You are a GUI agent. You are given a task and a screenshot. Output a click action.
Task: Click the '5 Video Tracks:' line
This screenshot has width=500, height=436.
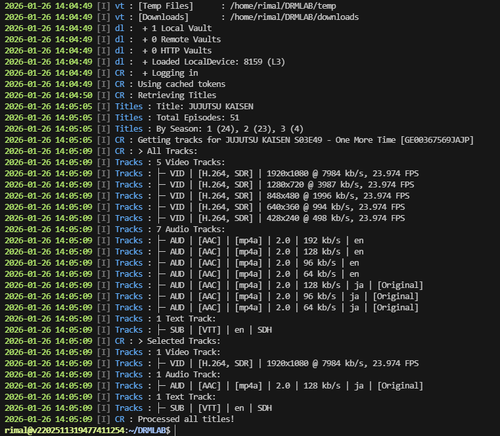[191, 162]
